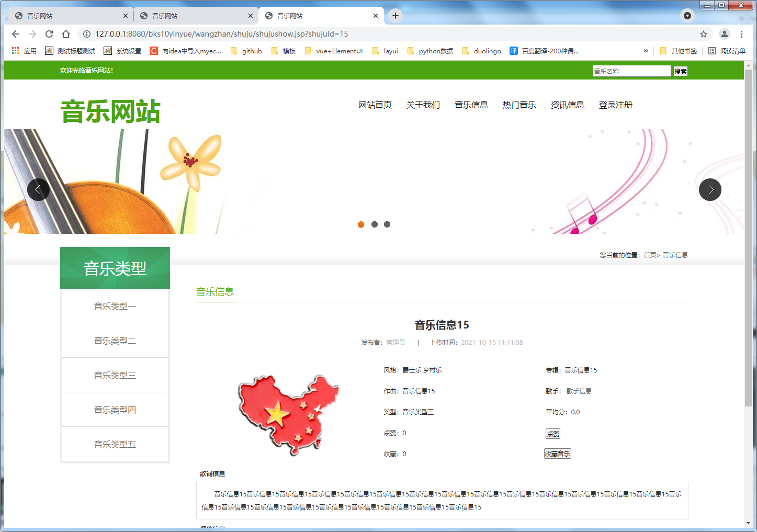Viewport: 757px width, 532px height.
Task: Close the active third 音乐网站 tab
Action: coord(376,16)
